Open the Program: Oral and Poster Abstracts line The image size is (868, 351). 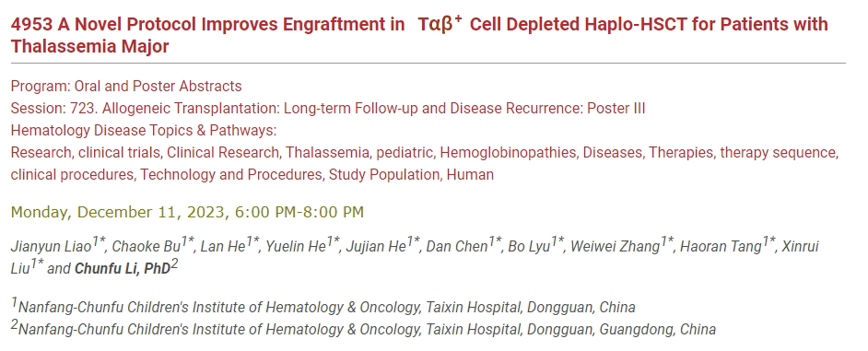(126, 87)
